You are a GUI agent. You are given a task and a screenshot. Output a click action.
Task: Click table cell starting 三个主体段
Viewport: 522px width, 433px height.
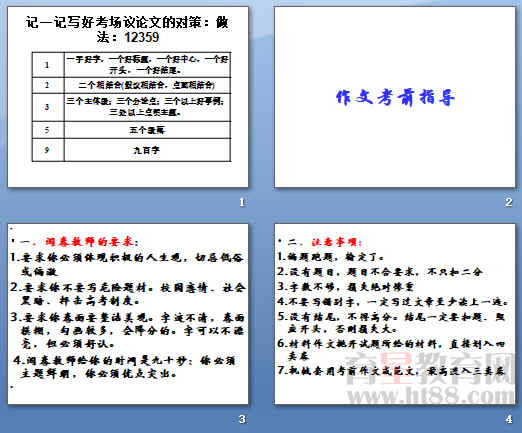pyautogui.click(x=147, y=107)
